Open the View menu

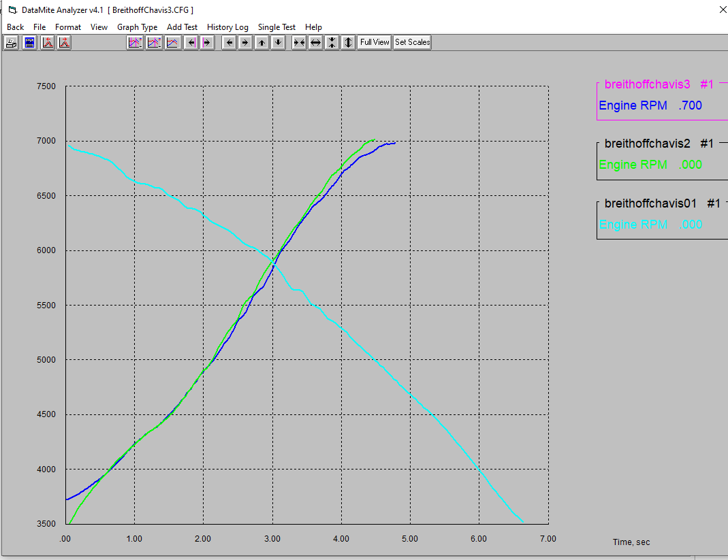coord(99,27)
